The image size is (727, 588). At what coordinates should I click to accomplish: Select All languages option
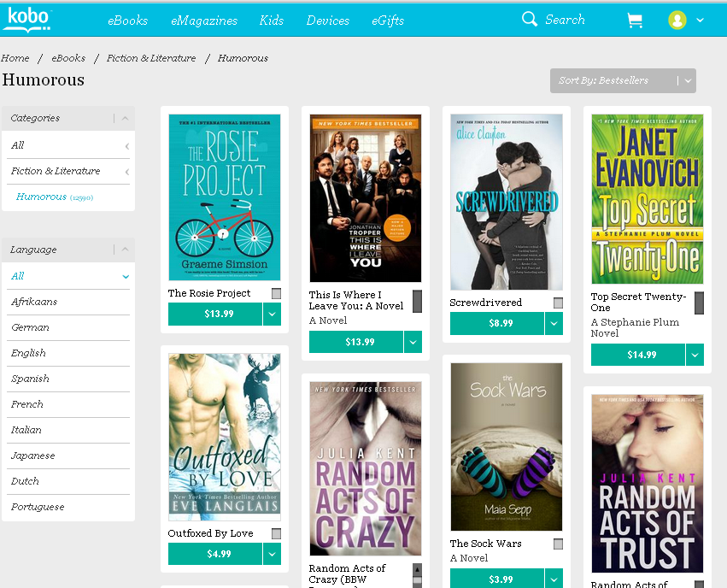coord(68,276)
